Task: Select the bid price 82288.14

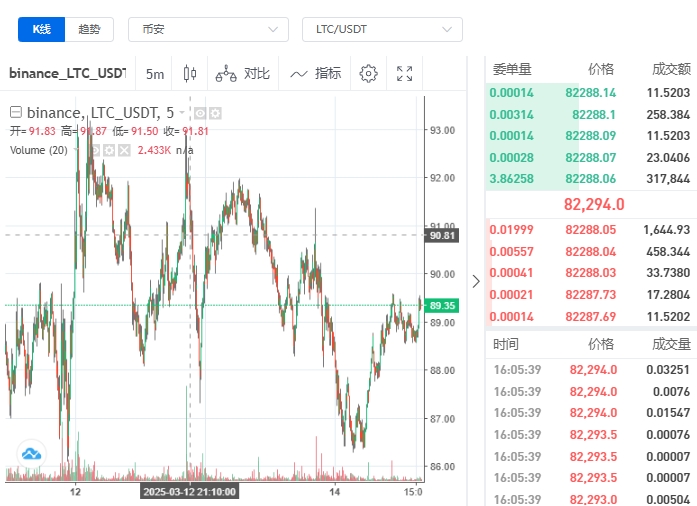Action: (x=590, y=92)
